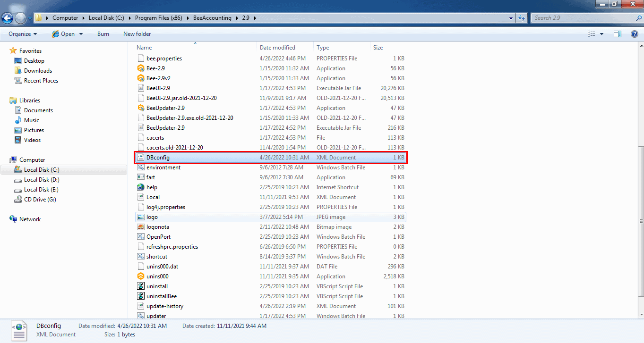The height and width of the screenshot is (343, 644).
Task: Click the uninstallBee VBScript icon
Action: pos(140,296)
